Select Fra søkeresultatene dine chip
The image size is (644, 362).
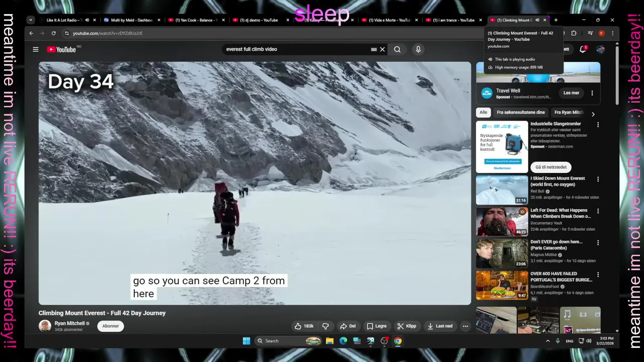521,112
